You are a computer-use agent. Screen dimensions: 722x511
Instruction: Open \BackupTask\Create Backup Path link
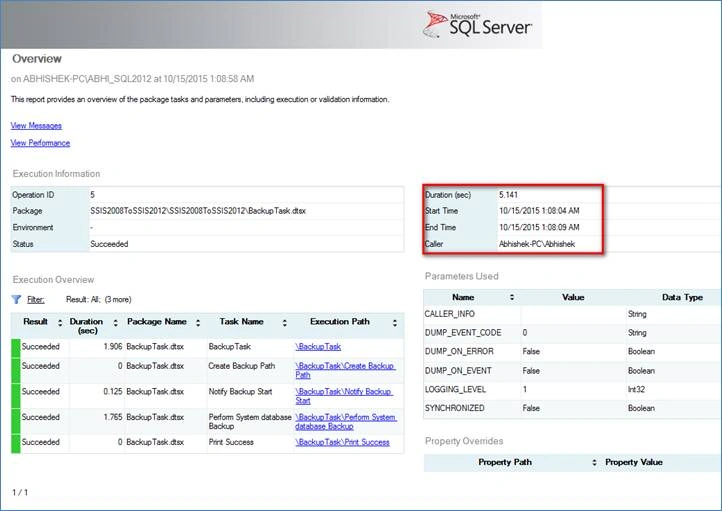[345, 371]
